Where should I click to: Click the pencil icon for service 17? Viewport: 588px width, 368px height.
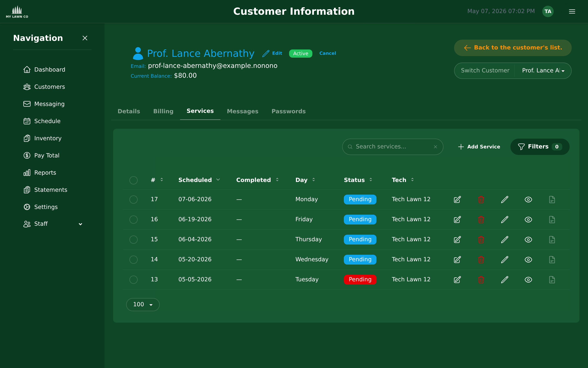(505, 200)
